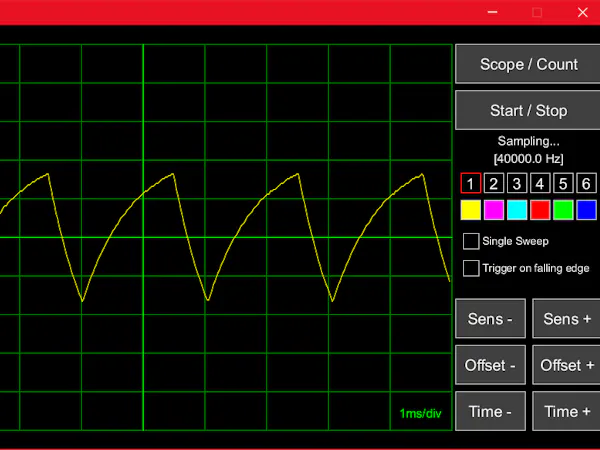600x450 pixels.
Task: Increase the timebase with Time +
Action: point(567,411)
